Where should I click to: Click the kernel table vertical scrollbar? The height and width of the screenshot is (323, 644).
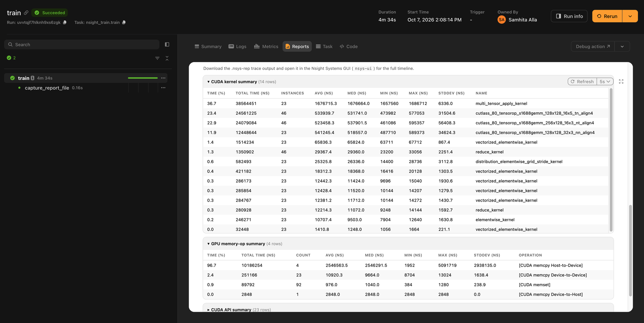[x=611, y=160]
